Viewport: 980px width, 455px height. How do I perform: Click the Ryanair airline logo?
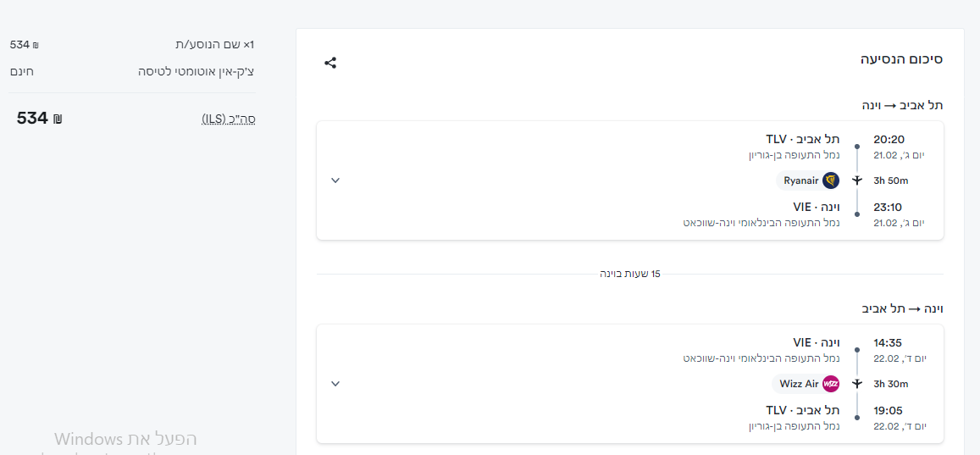tap(831, 180)
